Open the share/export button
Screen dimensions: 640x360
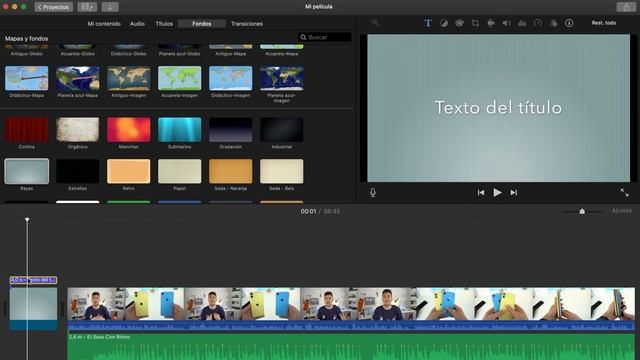626,7
